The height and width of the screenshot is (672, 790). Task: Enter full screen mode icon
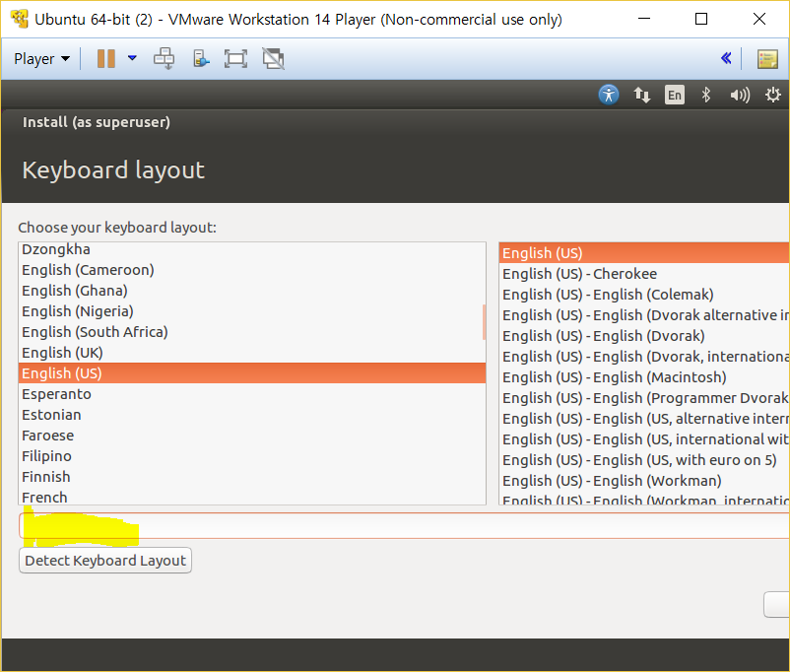(x=235, y=59)
